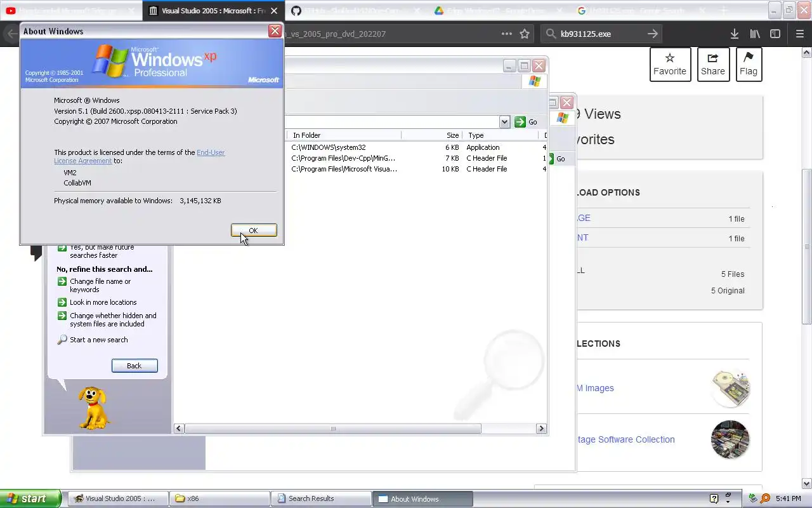Image resolution: width=812 pixels, height=508 pixels.
Task: Click OK in the About Windows dialog
Action: (x=254, y=231)
